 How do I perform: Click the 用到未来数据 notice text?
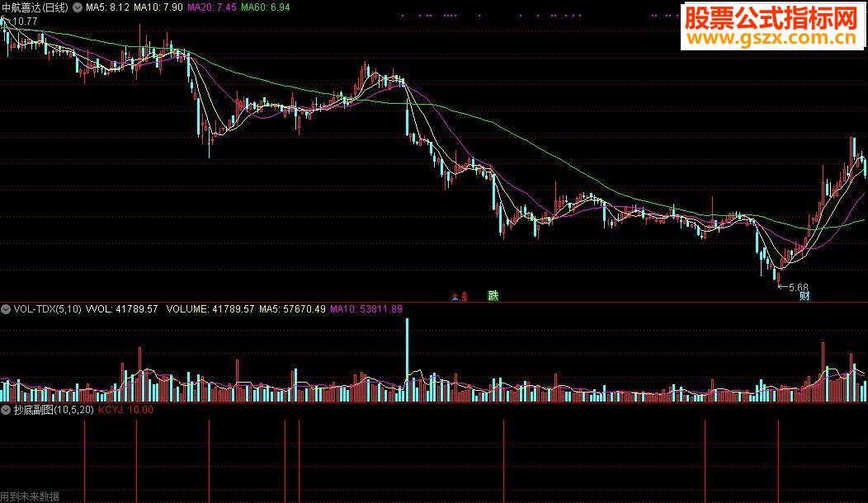30,497
